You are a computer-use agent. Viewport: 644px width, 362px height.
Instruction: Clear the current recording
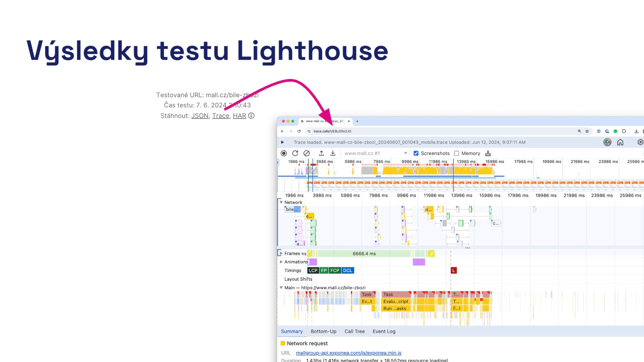tap(306, 153)
